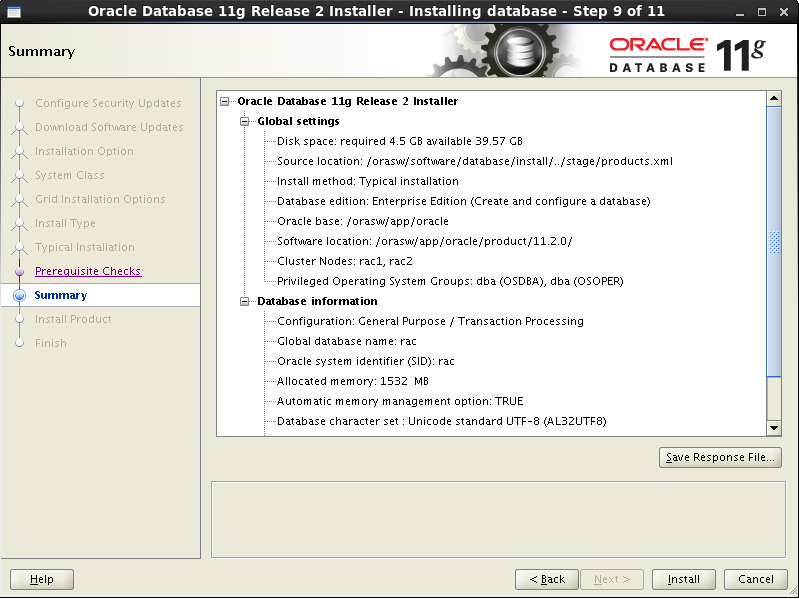Image resolution: width=799 pixels, height=599 pixels.
Task: Select the Install method: Typical installation row
Action: 367,181
